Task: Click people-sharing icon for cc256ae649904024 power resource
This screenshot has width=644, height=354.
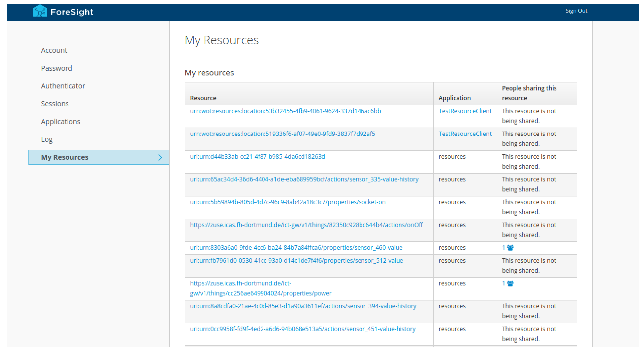Action: [510, 283]
